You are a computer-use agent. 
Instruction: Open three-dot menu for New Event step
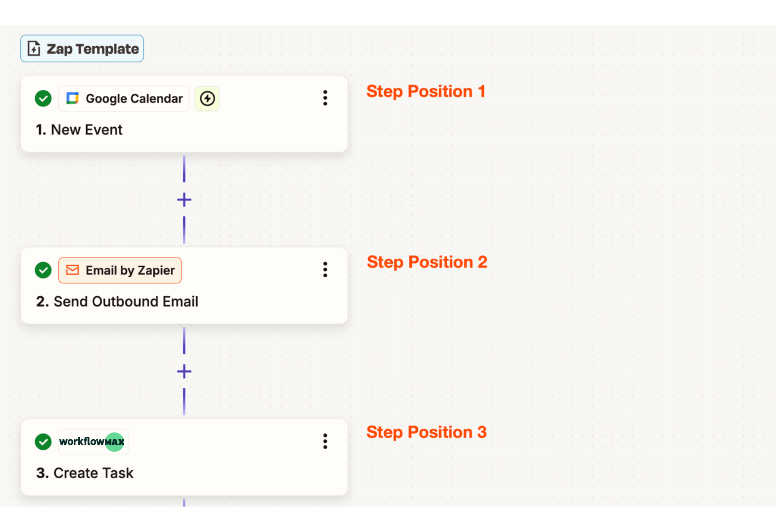click(x=325, y=98)
